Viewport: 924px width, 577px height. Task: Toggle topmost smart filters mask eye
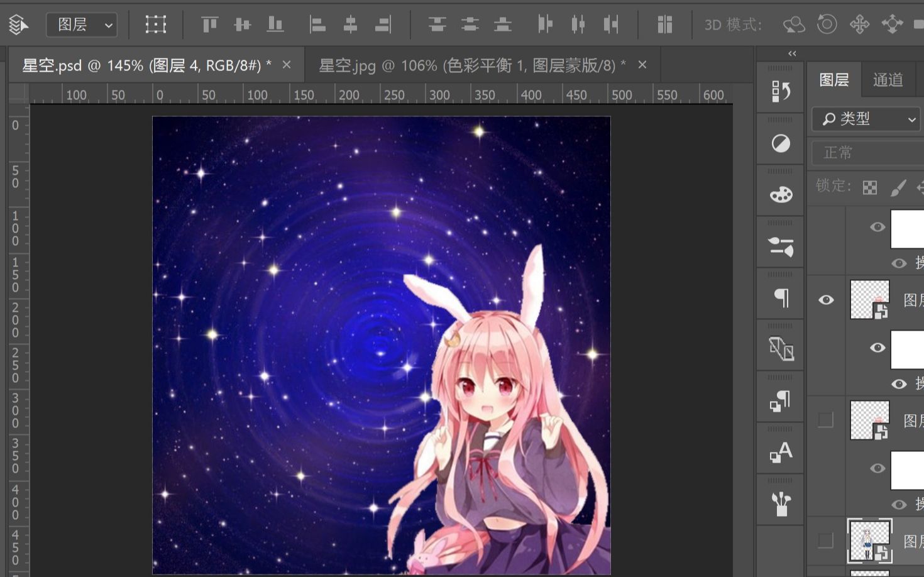[x=877, y=227]
